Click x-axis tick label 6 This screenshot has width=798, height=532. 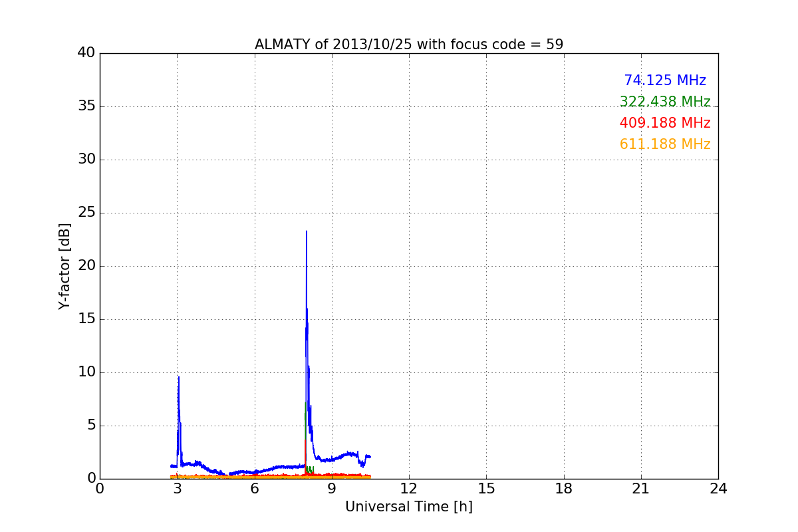pos(255,489)
